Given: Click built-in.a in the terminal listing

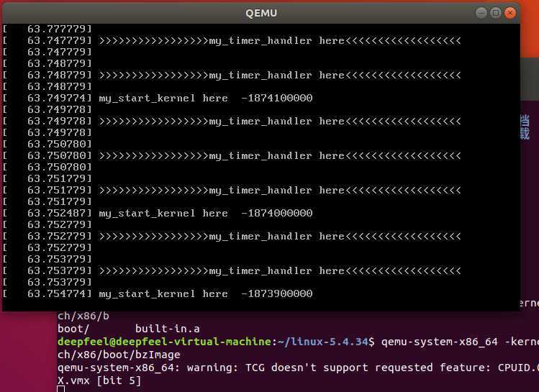Looking at the screenshot, I should 168,329.
